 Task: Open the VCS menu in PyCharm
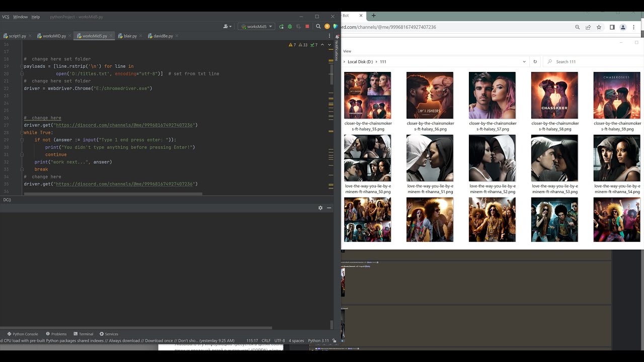(6, 17)
